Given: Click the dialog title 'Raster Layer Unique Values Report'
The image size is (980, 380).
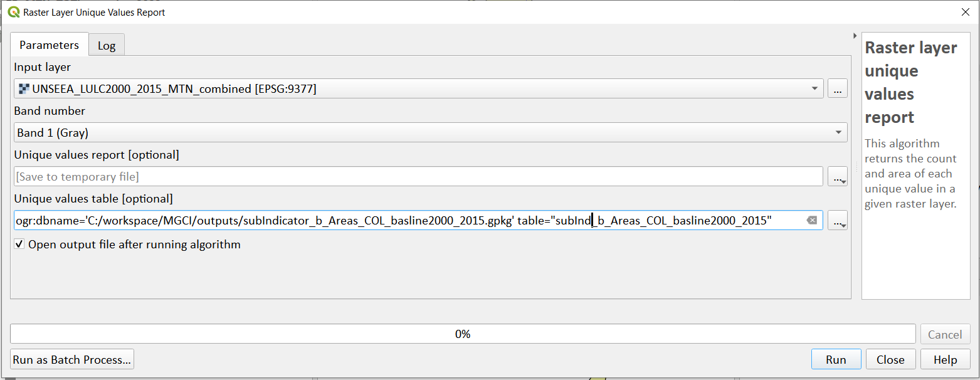Looking at the screenshot, I should click(x=94, y=12).
